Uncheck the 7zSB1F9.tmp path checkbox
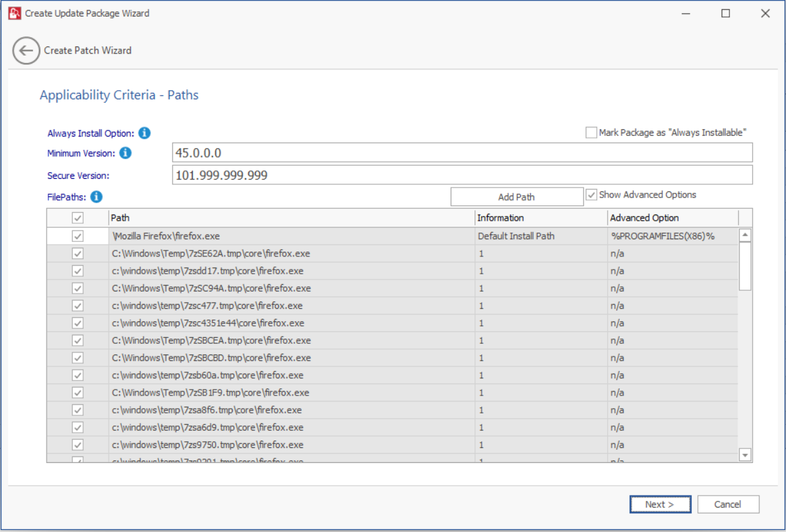 [x=78, y=393]
